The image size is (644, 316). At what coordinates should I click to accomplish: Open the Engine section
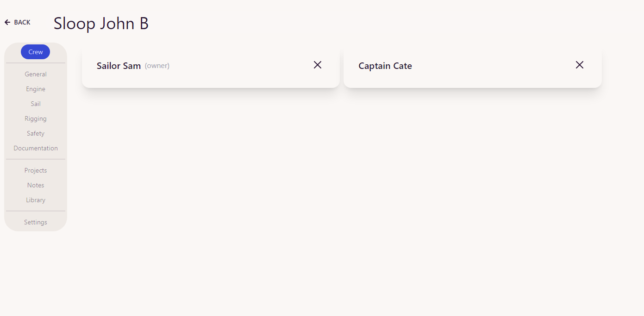click(x=36, y=89)
